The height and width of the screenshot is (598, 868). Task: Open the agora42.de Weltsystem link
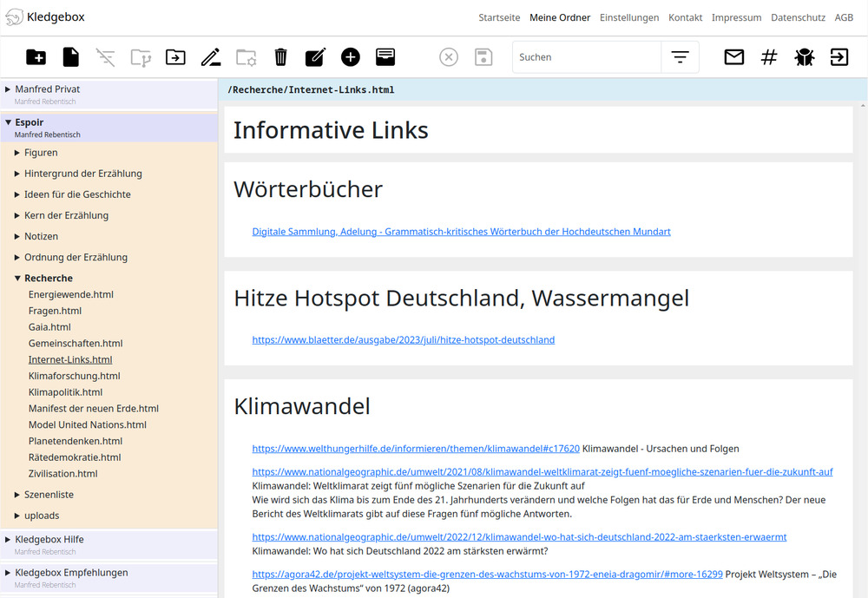coord(487,575)
